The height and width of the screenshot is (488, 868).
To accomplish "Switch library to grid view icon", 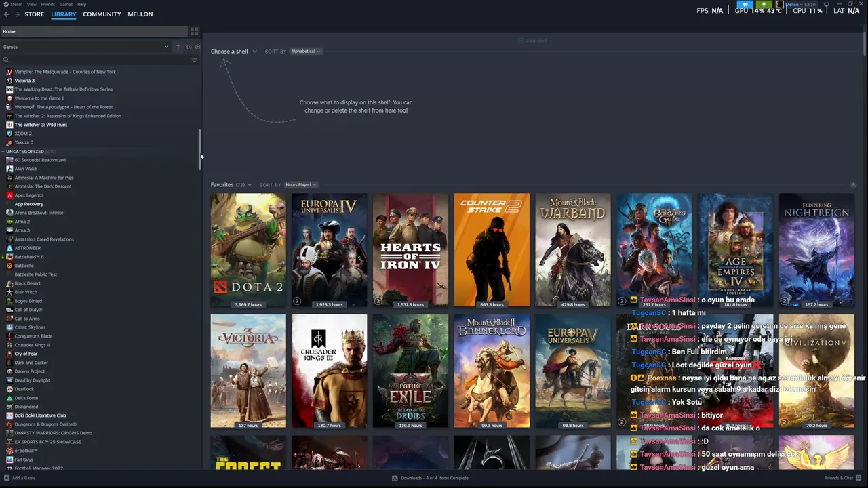I will 194,31.
